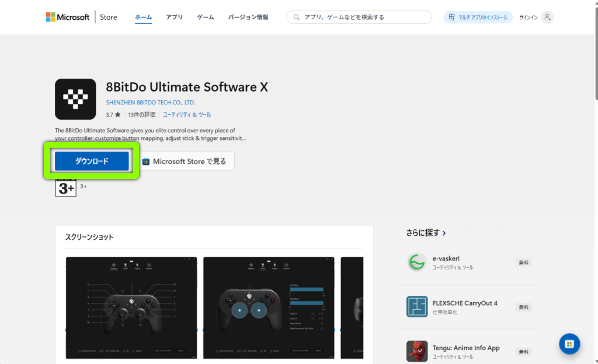Click the user profile avatar icon
Image resolution: width=598 pixels, height=364 pixels.
(547, 17)
